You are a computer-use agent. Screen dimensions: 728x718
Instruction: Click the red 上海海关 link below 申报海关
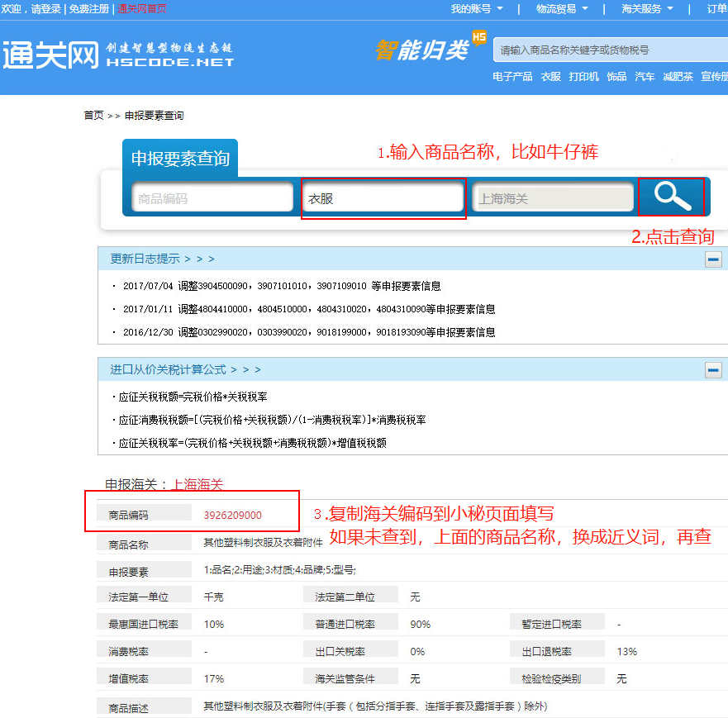coord(197,484)
